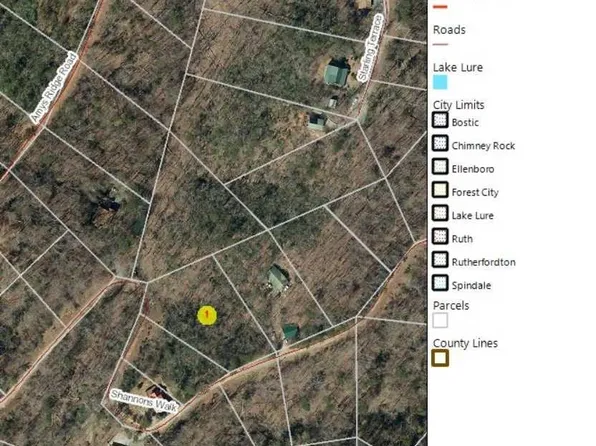Click the Rutherfordton legend symbol

(x=440, y=260)
